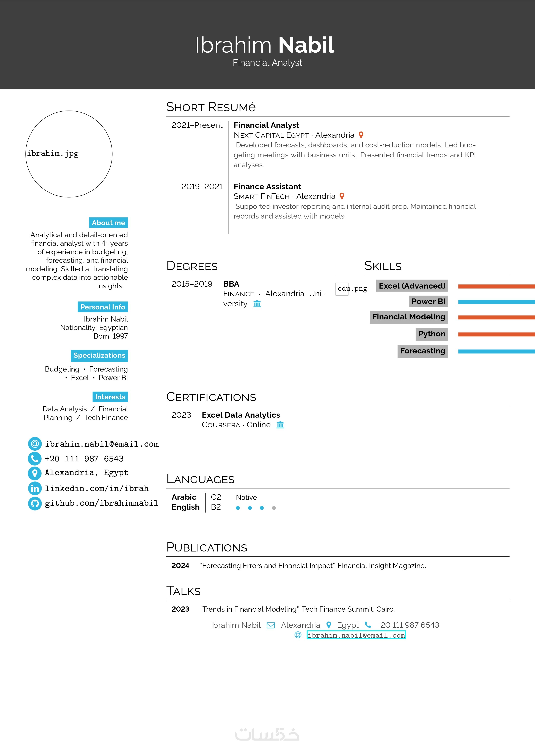The image size is (535, 756).
Task: Click the institution icon beside Alexandria University
Action: tap(257, 304)
